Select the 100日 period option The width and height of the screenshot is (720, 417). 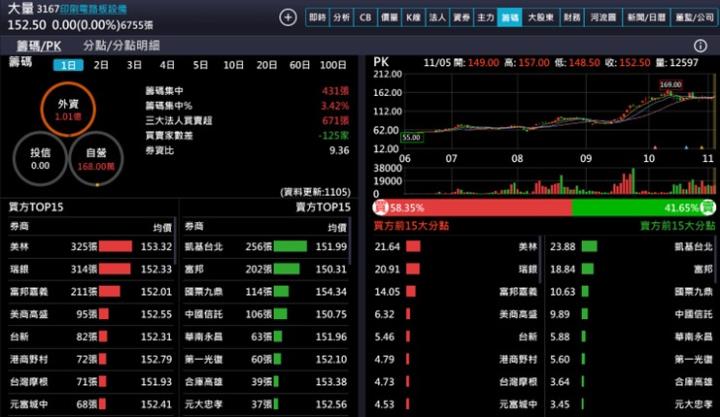[333, 65]
